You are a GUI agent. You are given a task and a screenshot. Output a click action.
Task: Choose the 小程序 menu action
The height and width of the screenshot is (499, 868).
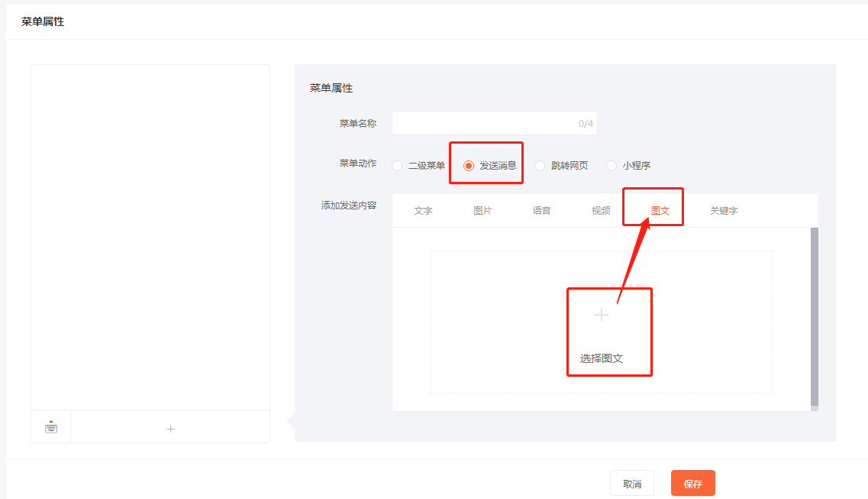tap(611, 166)
